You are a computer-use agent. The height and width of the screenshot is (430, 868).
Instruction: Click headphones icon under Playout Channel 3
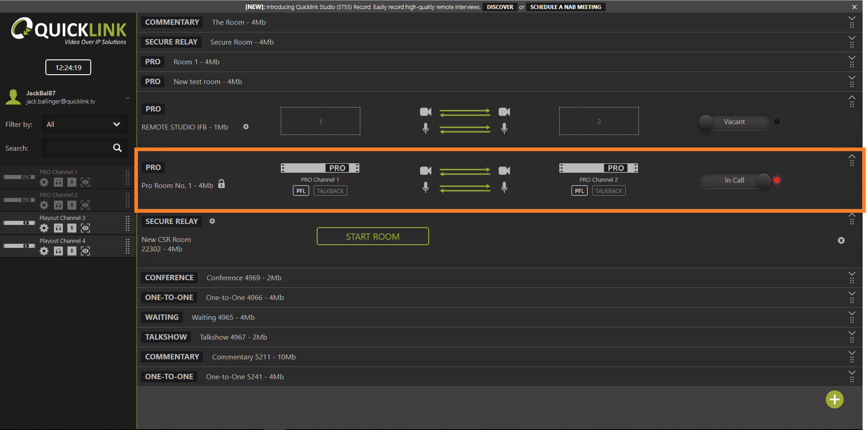coord(58,228)
